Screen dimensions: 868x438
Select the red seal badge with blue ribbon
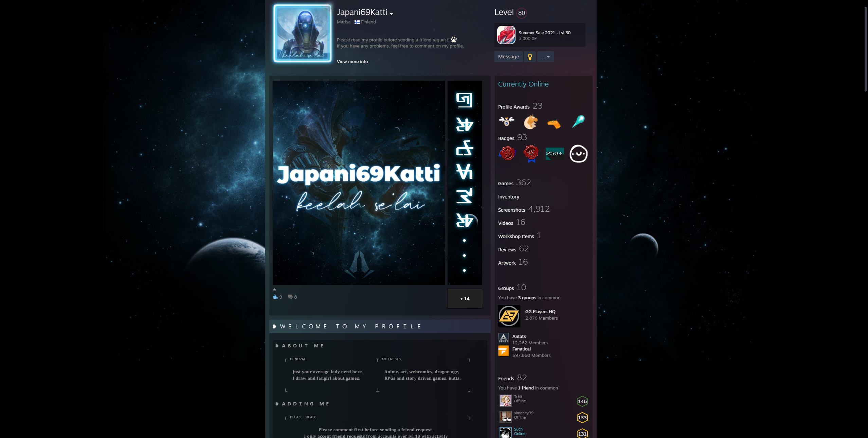click(531, 154)
